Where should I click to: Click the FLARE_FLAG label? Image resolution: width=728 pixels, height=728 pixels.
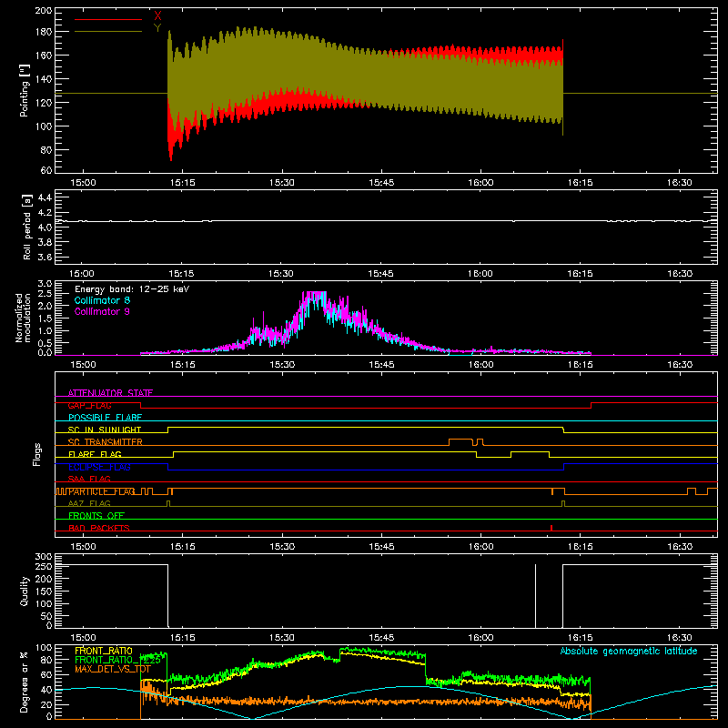click(x=95, y=454)
